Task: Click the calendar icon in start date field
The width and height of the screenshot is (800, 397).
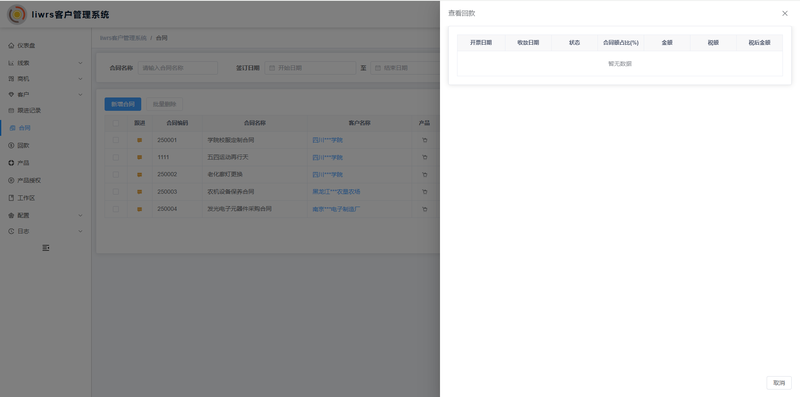Action: point(272,68)
